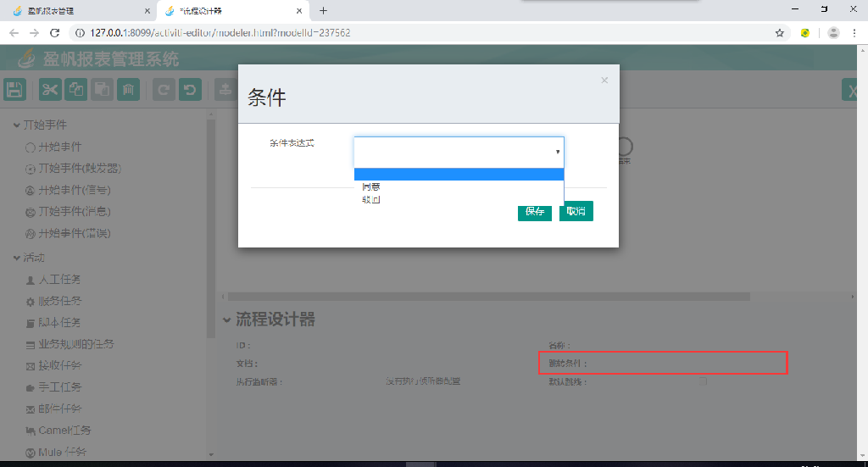The height and width of the screenshot is (467, 868).
Task: Close the 条件 dialog with X
Action: point(604,81)
